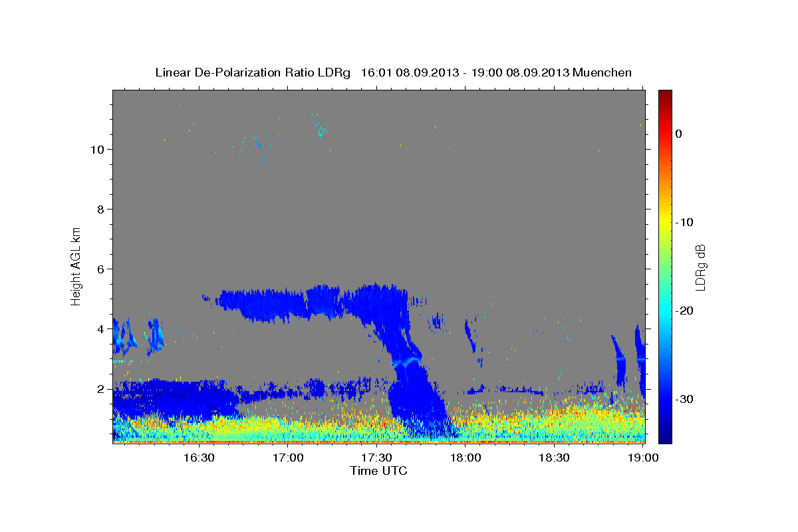This screenshot has height=532, width=798.
Task: Click the '17:30' time axis label
Action: [376, 458]
